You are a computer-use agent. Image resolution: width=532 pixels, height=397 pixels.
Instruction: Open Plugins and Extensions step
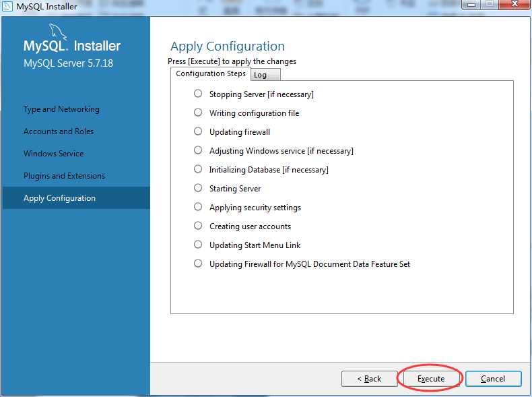click(x=64, y=176)
